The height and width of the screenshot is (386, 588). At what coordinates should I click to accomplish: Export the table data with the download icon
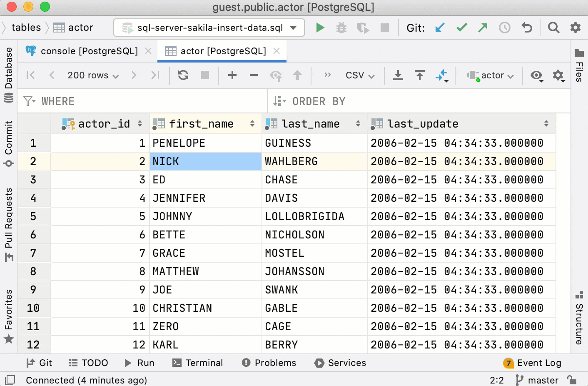click(398, 75)
